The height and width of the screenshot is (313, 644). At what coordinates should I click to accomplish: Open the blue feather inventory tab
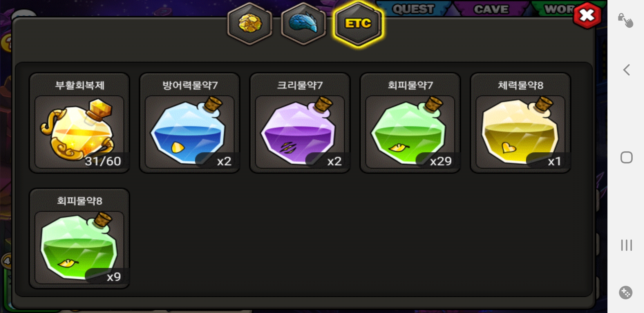[x=303, y=24]
